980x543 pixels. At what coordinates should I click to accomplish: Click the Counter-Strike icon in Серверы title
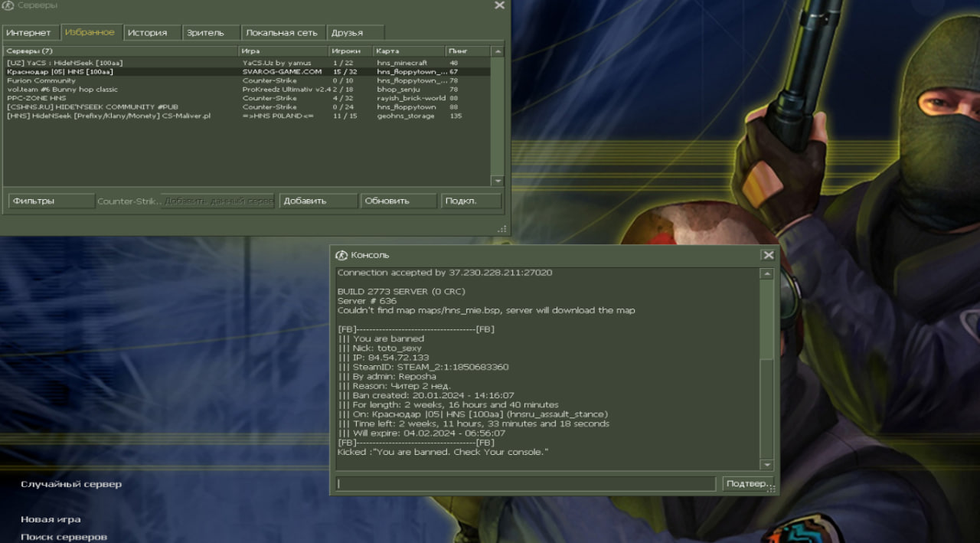pos(8,5)
